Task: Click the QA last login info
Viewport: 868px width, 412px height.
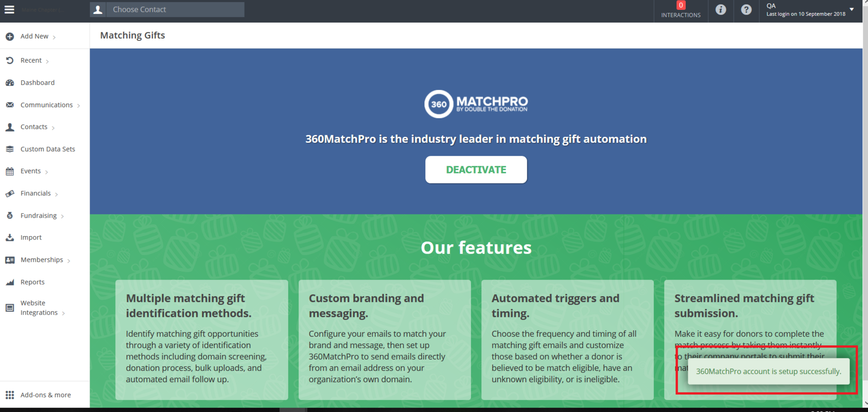Action: [x=806, y=10]
